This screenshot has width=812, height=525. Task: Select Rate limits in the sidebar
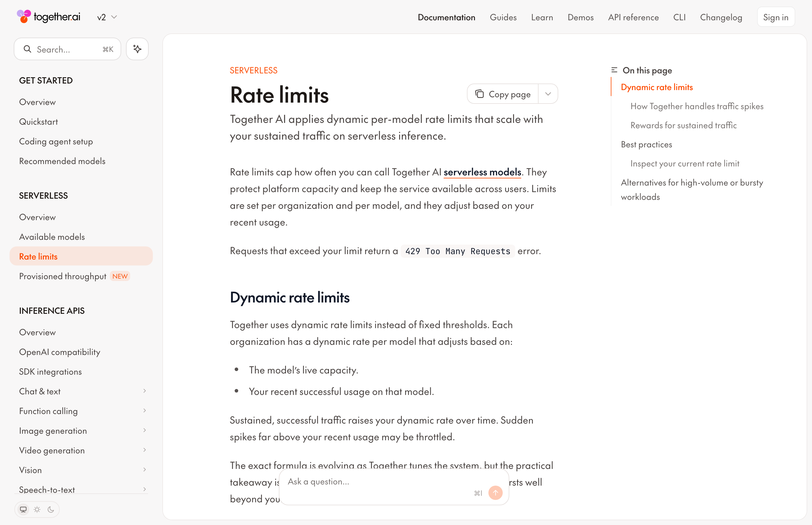coord(81,256)
